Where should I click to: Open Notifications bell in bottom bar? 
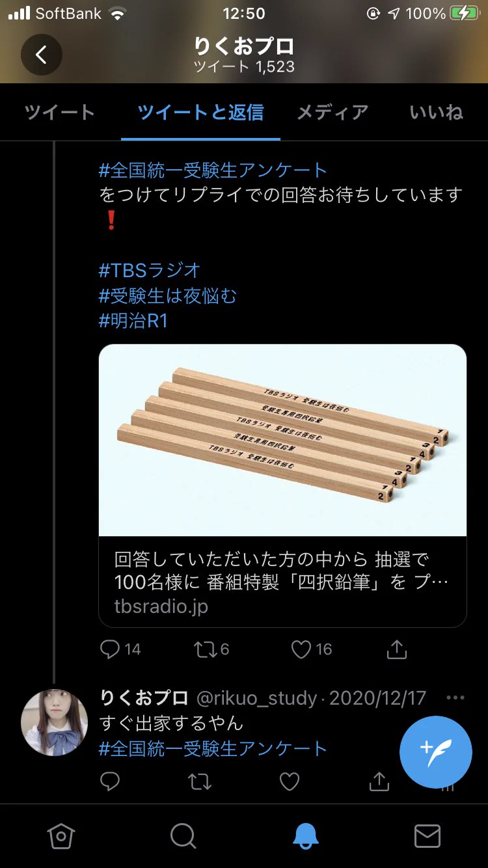click(305, 836)
